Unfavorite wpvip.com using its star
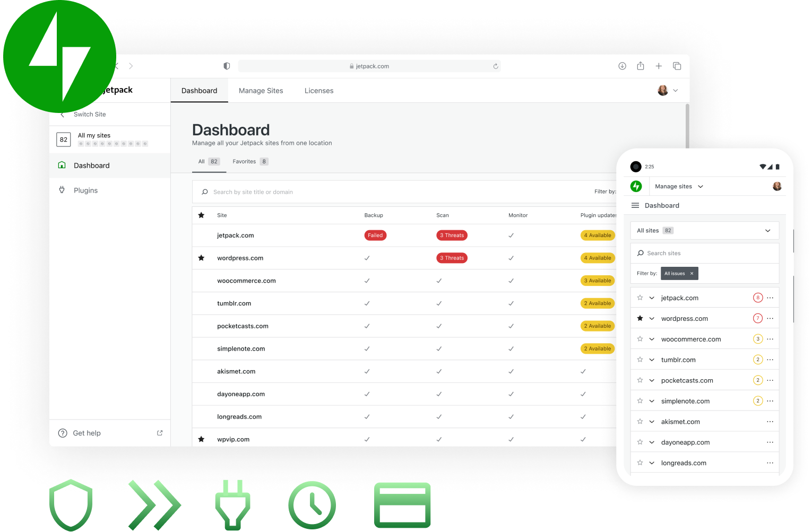Image resolution: width=812 pixels, height=532 pixels. coord(201,439)
